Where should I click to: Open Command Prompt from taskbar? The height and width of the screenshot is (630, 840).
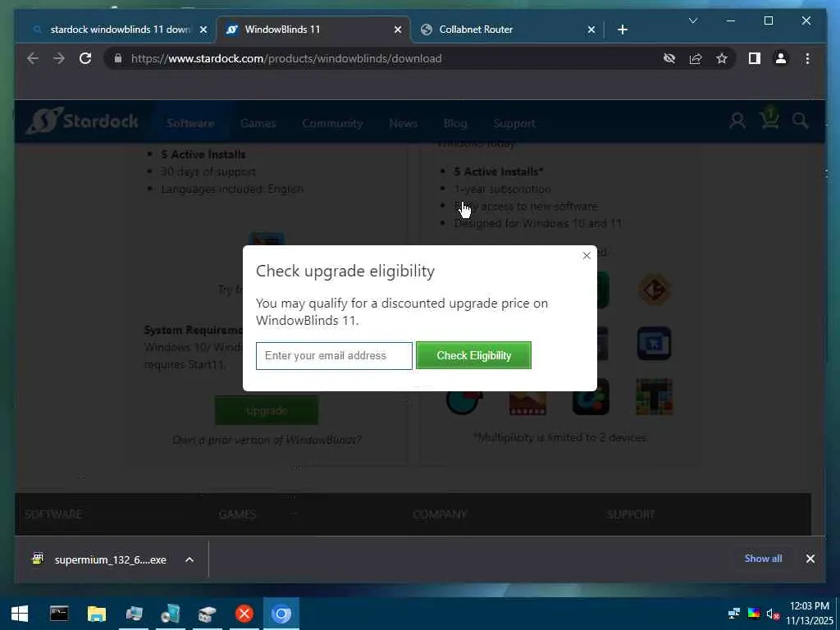pos(59,614)
